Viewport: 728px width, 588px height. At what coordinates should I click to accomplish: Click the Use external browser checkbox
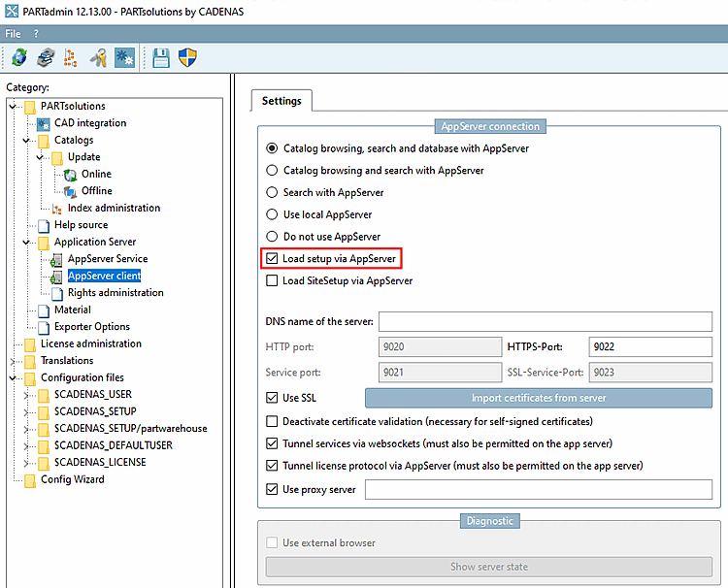click(272, 542)
